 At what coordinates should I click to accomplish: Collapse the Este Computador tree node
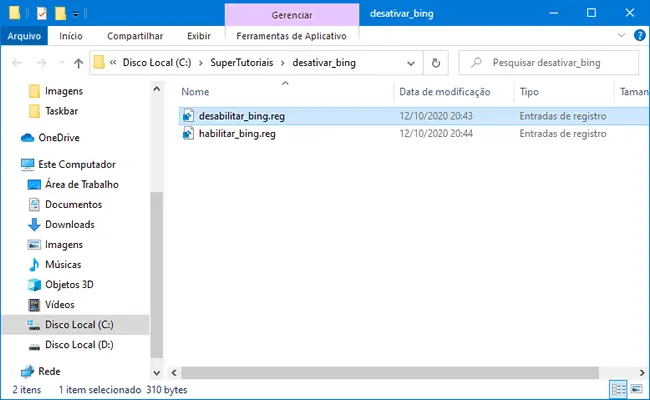pyautogui.click(x=9, y=164)
